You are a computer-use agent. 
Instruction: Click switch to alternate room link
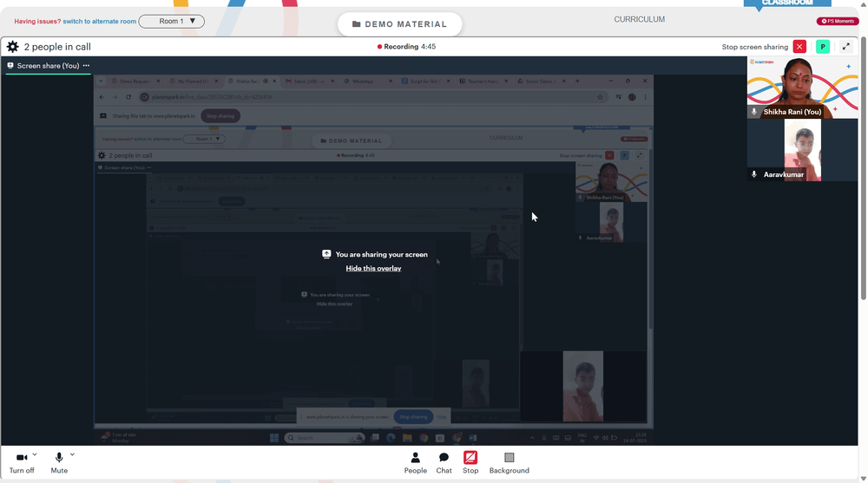tap(100, 22)
